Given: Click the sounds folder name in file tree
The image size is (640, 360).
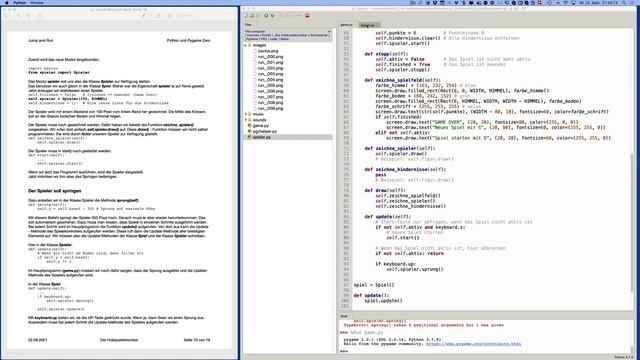Looking at the screenshot, I should 260,120.
